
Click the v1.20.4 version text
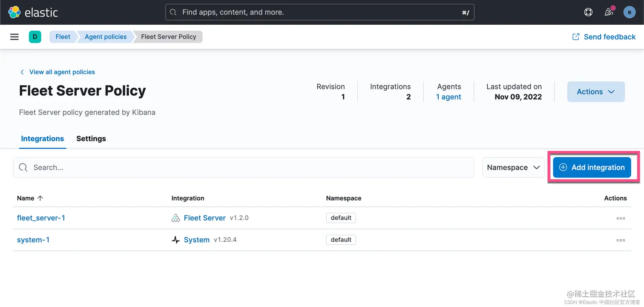pyautogui.click(x=225, y=240)
